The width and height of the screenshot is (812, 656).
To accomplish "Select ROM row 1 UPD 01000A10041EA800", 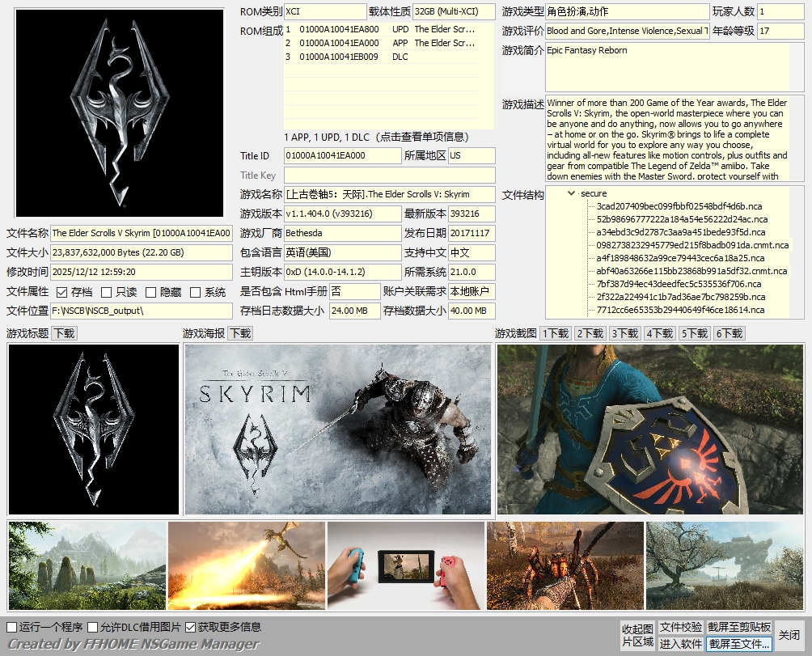I will pos(381,29).
